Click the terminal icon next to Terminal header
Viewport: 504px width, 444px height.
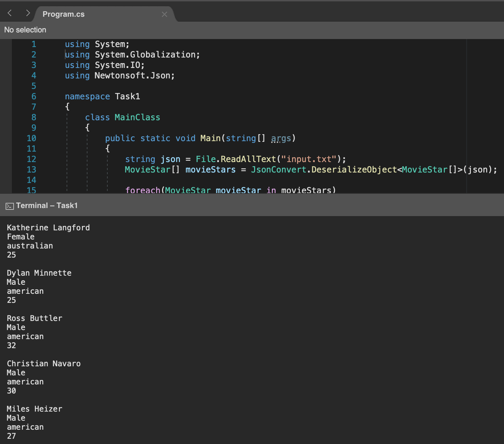pos(9,206)
